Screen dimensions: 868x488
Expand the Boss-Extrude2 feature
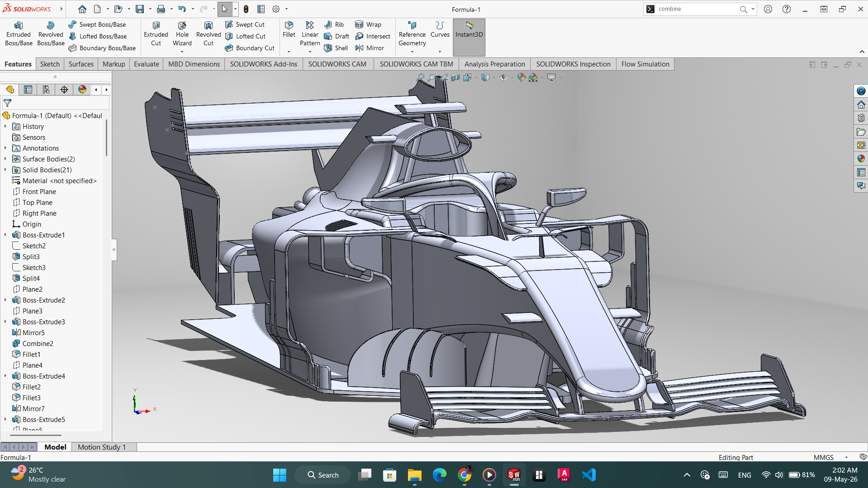5,300
